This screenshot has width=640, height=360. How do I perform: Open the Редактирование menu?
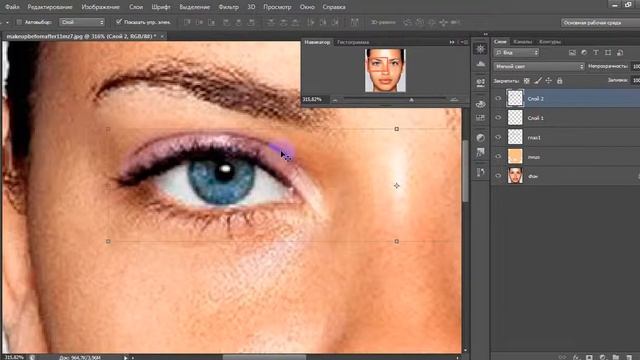click(50, 7)
